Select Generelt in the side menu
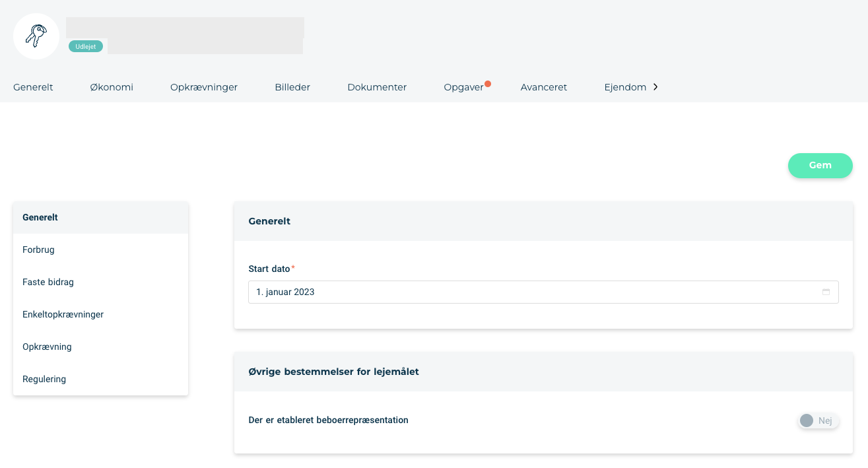 point(100,217)
